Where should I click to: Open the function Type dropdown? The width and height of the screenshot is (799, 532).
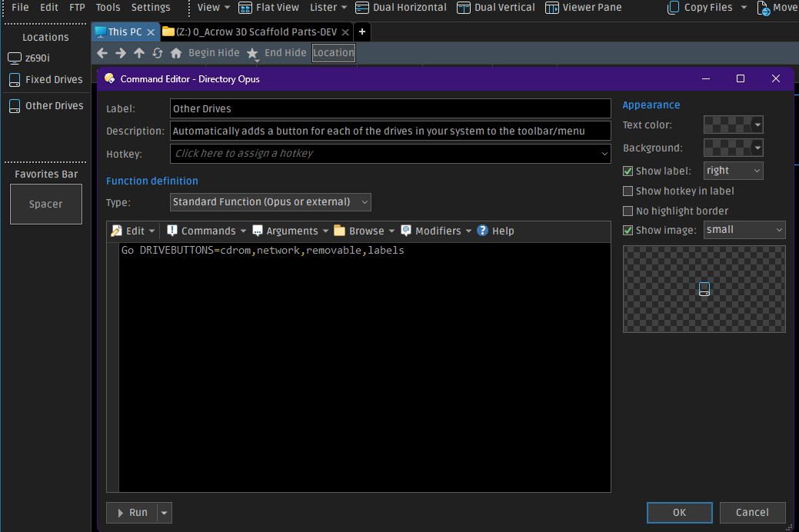coord(270,202)
